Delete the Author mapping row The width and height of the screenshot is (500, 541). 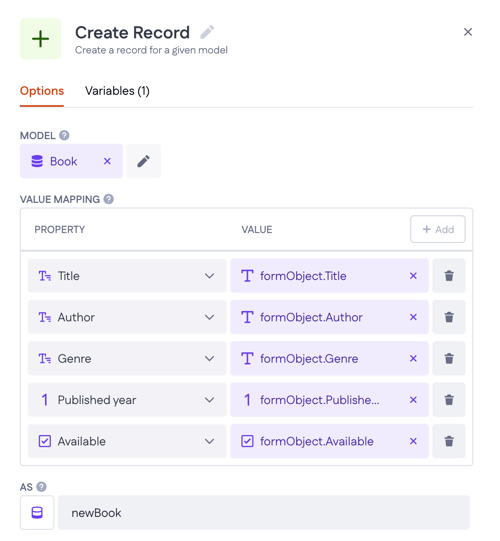point(449,317)
